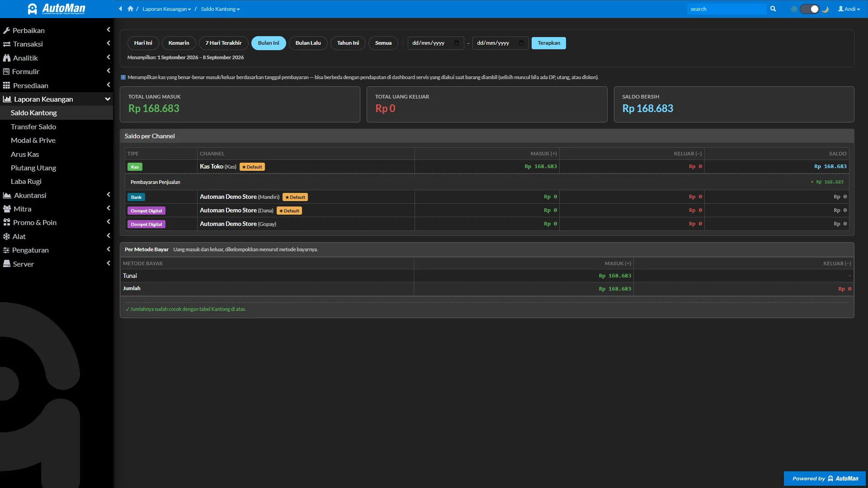Apply date range with Terapkan
Image resolution: width=868 pixels, height=488 pixels.
point(549,43)
